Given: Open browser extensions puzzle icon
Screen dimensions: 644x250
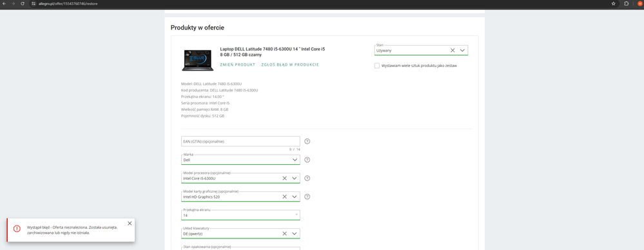Looking at the screenshot, I should (627, 3).
